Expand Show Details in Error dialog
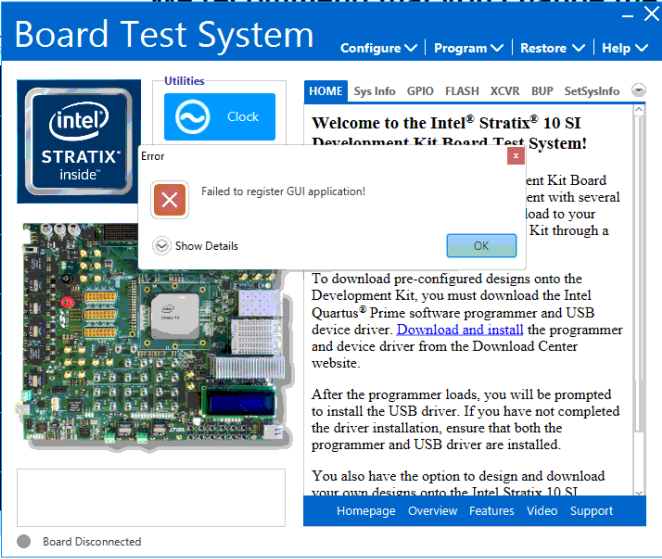 point(195,246)
